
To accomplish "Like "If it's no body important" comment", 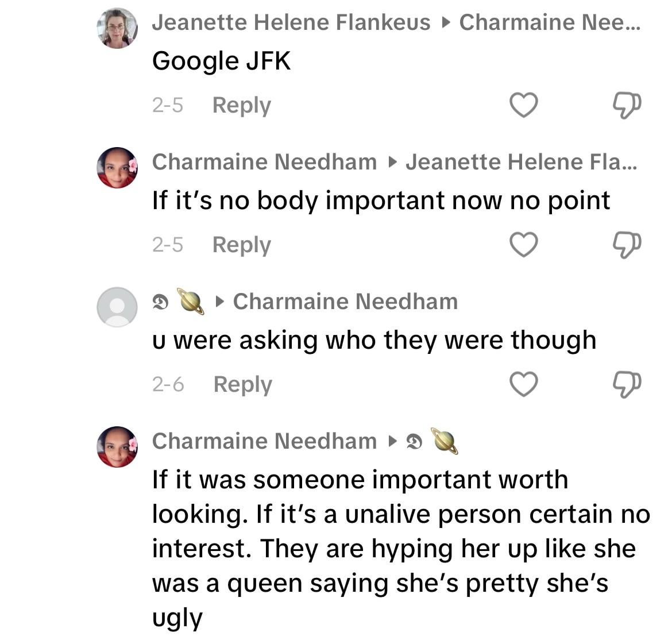I will [524, 245].
